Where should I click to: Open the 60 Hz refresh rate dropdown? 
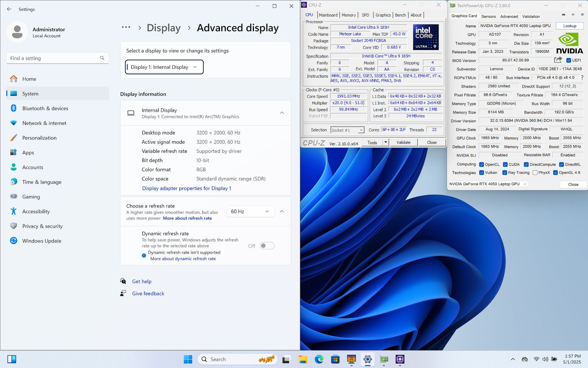(x=250, y=211)
